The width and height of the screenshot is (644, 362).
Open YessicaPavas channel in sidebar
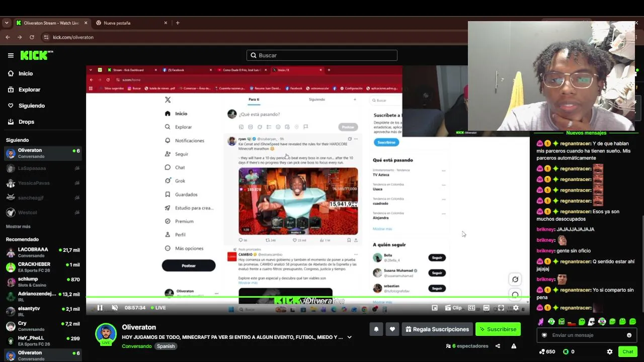[43, 184]
